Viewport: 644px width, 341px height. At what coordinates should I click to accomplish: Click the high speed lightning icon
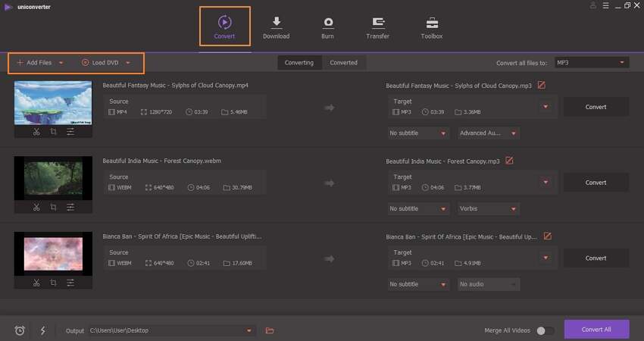click(x=42, y=330)
